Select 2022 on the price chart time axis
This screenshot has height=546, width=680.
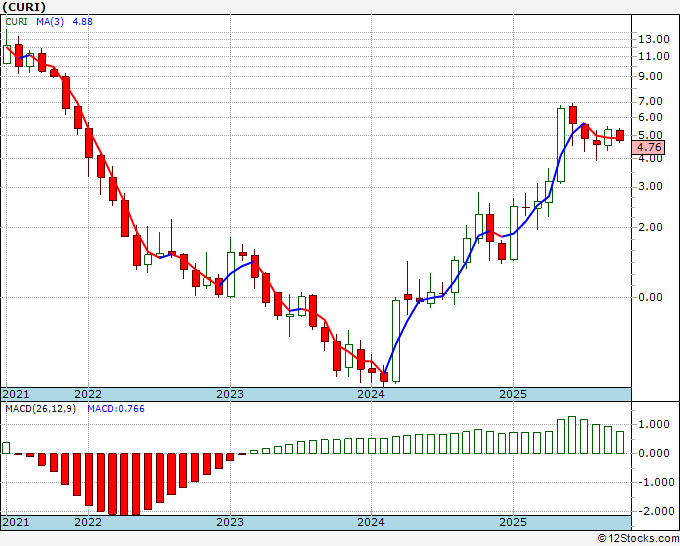(x=88, y=394)
